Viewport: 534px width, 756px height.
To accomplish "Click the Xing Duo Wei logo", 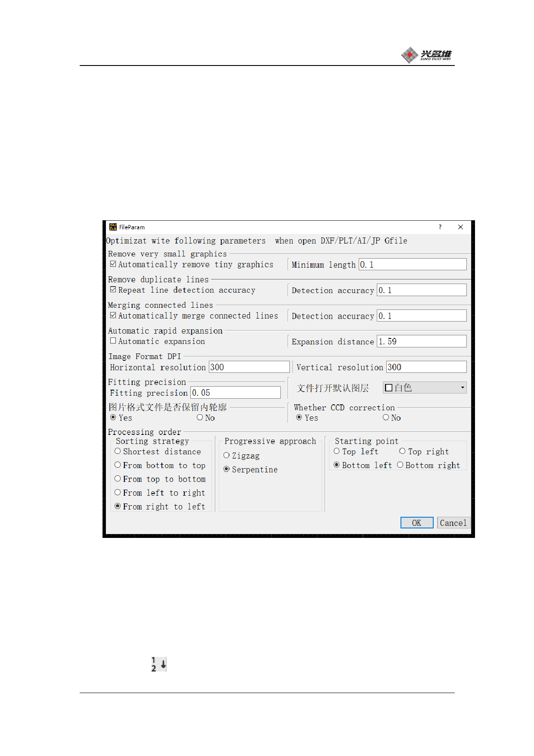I will [426, 55].
